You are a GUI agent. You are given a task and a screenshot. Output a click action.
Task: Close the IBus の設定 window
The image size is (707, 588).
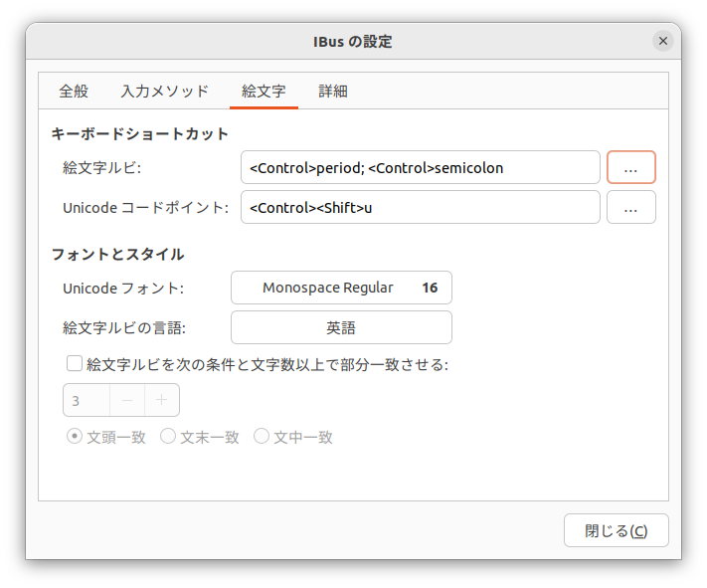point(663,41)
